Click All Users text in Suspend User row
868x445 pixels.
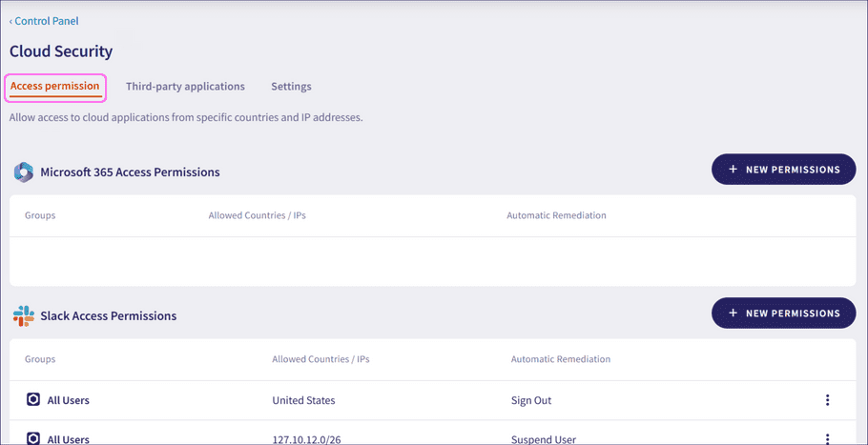click(x=68, y=440)
